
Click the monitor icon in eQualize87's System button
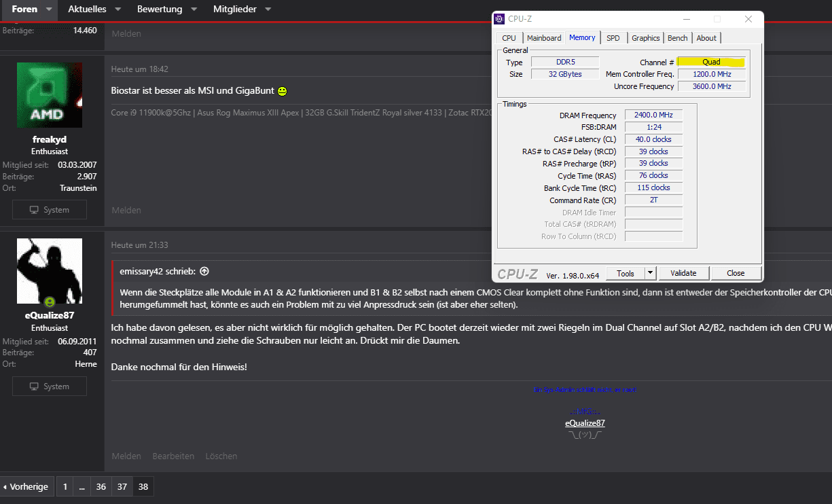pos(34,386)
